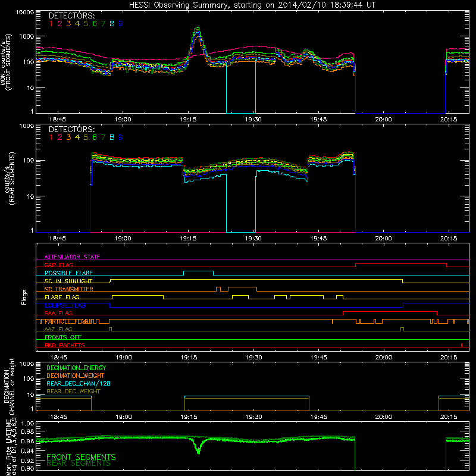476x476 pixels.
Task: Select the FRONTS_OFF flag label
Action: (63, 337)
